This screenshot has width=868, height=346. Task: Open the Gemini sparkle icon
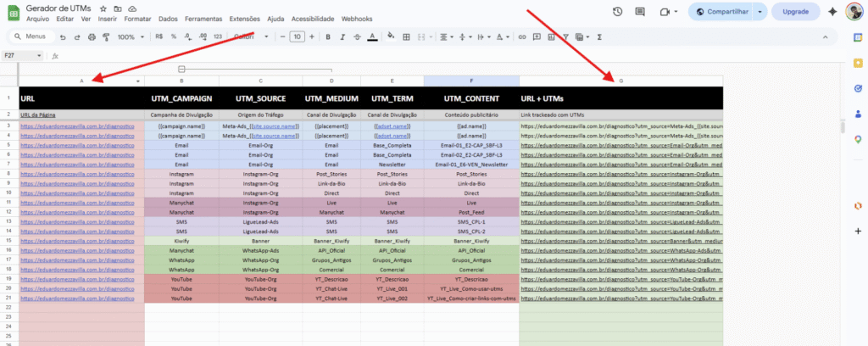click(x=832, y=11)
